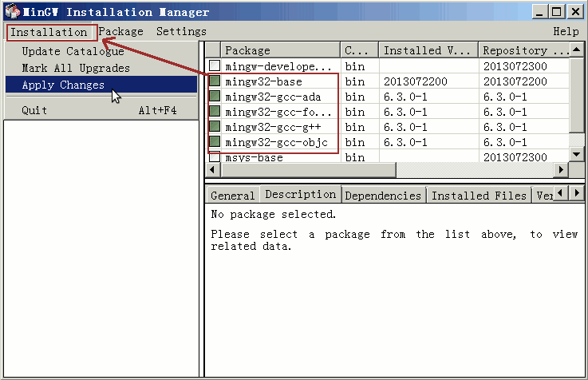Screen dimensions: 588x380
Task: Minimize the MinGW Installation Manager window
Action: click(x=539, y=12)
